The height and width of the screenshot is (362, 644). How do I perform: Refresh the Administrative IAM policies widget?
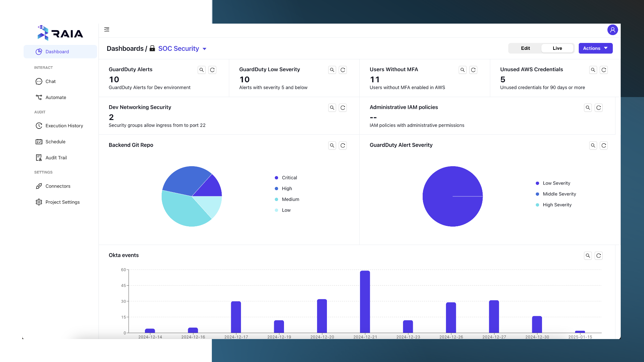tap(598, 108)
